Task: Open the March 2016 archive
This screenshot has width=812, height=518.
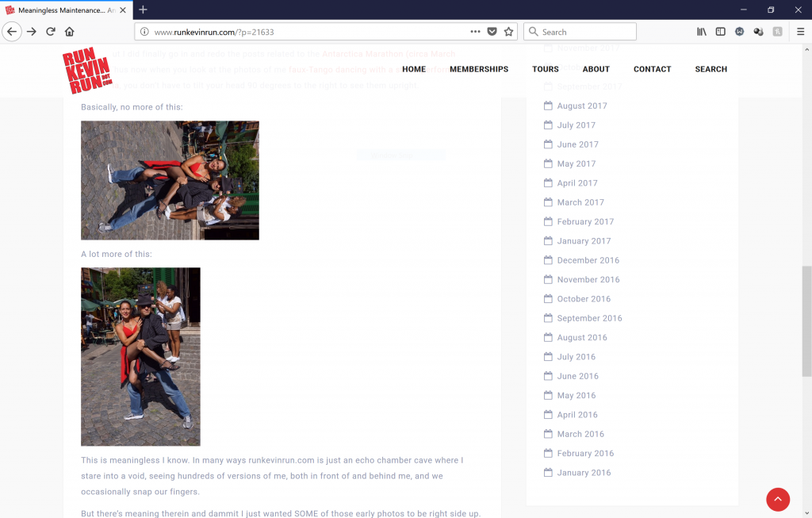Action: pos(580,434)
